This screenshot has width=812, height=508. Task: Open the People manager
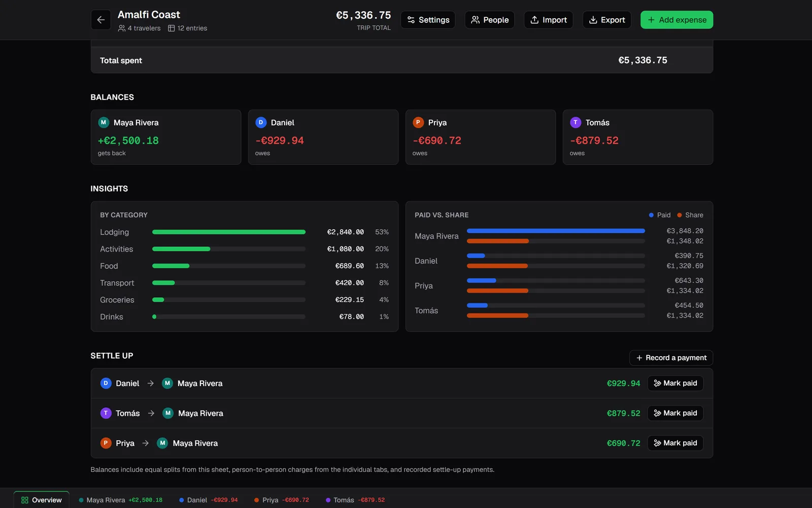(490, 20)
